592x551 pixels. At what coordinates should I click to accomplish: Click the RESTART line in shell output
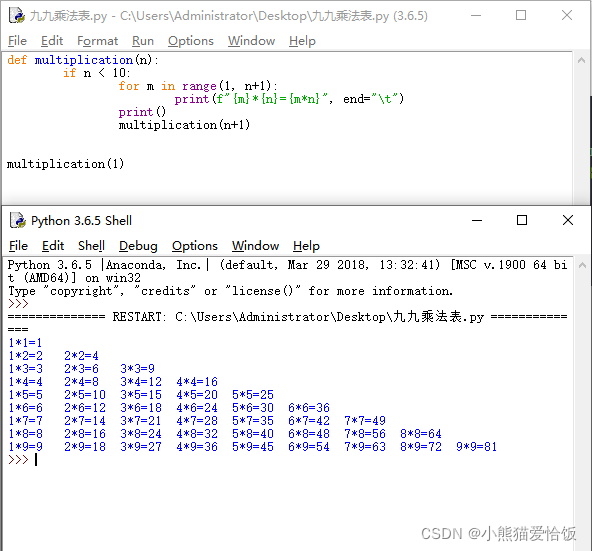pos(287,316)
